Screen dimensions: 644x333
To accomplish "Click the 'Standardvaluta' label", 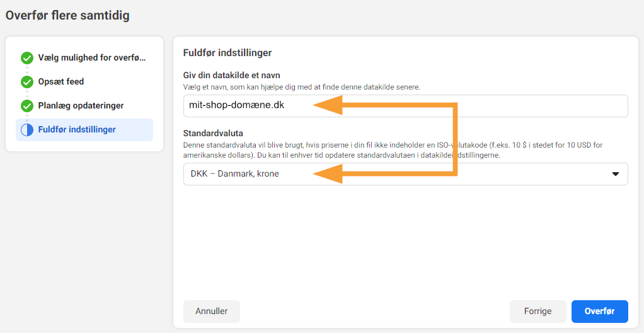I will tap(213, 134).
